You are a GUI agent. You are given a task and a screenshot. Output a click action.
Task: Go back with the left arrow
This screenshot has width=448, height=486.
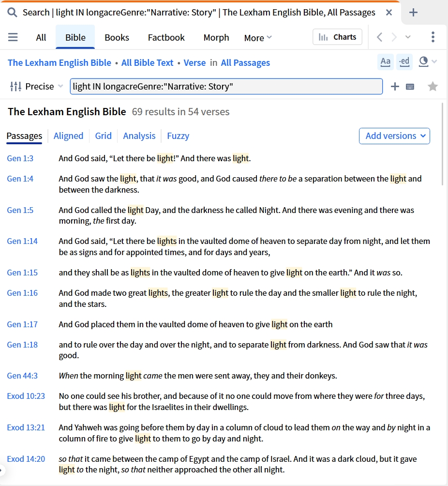click(x=379, y=37)
